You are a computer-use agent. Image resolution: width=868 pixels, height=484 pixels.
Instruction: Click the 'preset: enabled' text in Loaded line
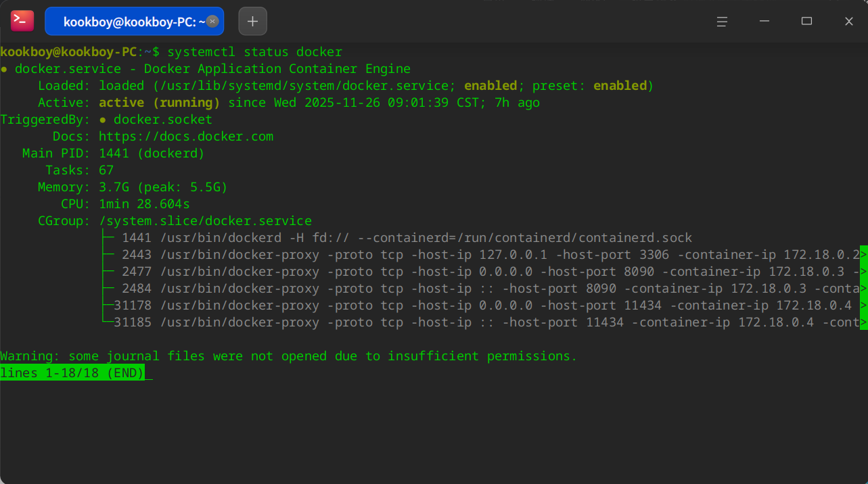(589, 86)
